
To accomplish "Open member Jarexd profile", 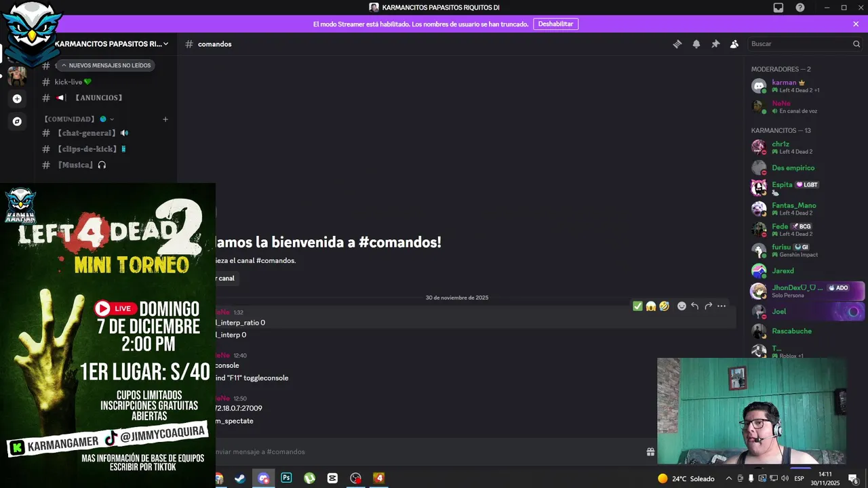I will click(x=806, y=270).
